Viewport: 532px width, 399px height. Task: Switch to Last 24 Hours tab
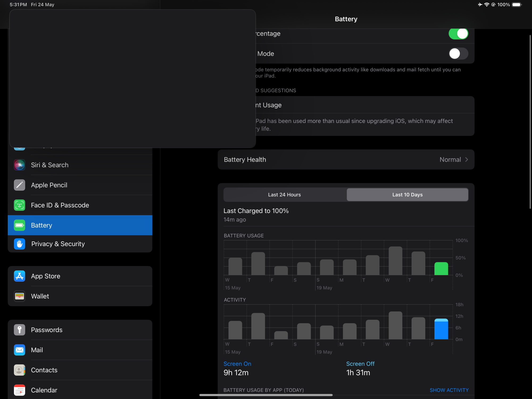284,195
